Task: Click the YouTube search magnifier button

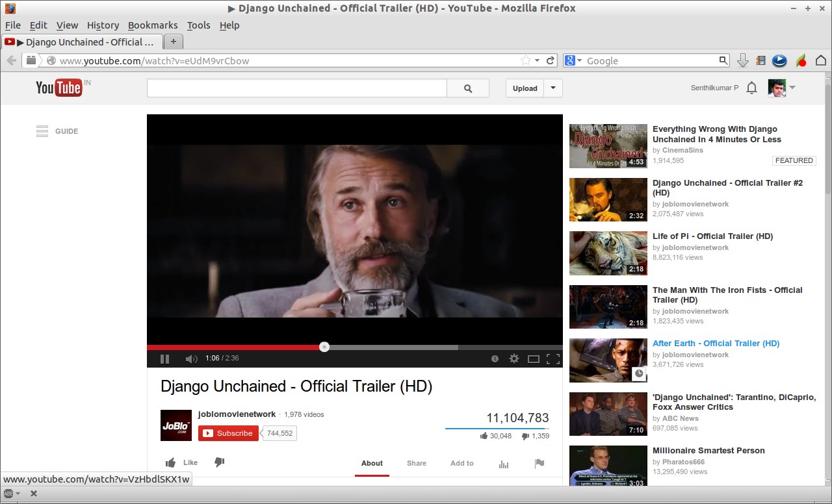Action: (468, 88)
